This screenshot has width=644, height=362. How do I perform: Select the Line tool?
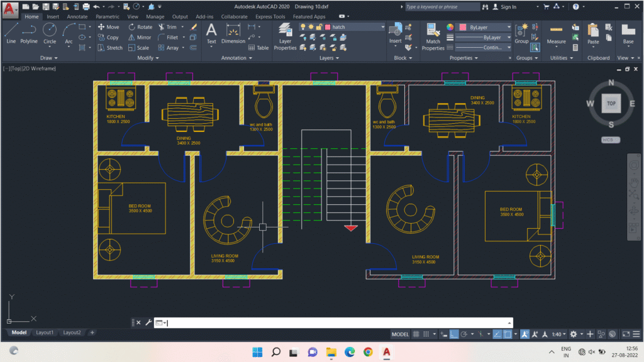click(x=11, y=33)
